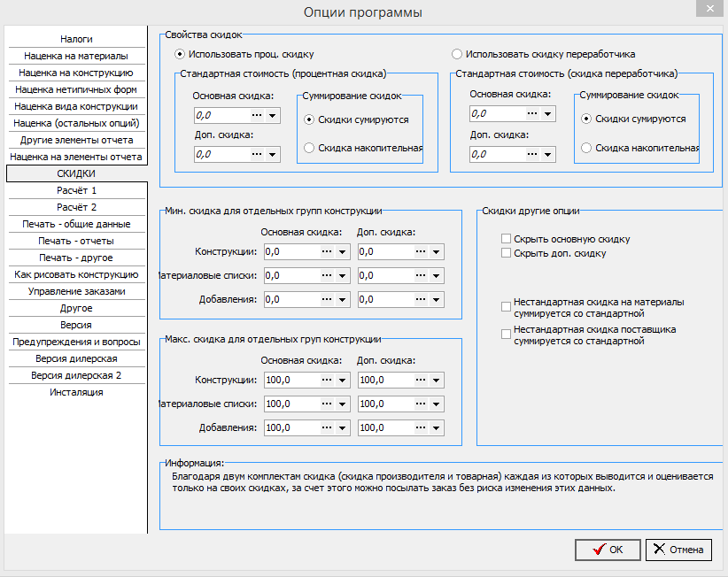Click the ellipsis button for Основная скидка percent discount

[257, 115]
